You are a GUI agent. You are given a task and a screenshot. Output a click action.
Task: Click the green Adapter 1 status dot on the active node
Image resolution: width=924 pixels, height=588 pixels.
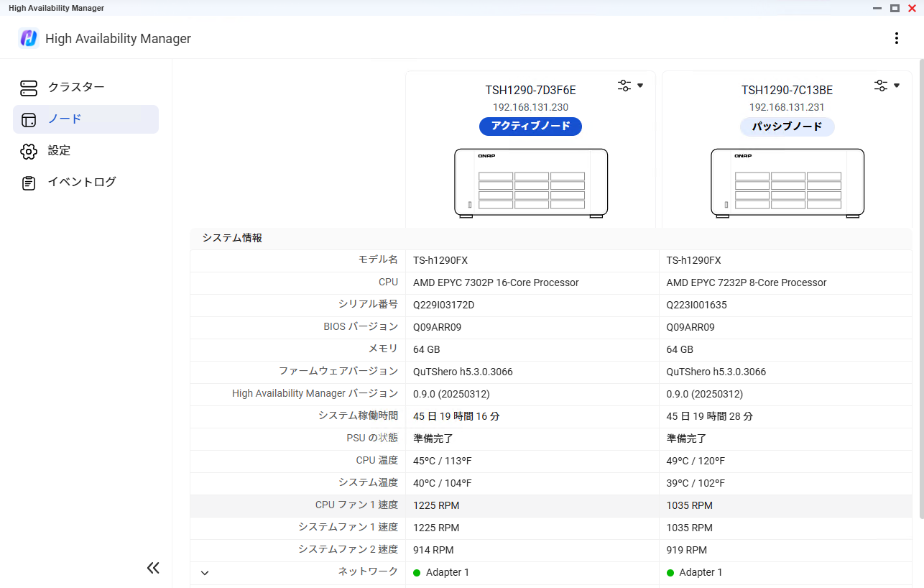tap(417, 573)
